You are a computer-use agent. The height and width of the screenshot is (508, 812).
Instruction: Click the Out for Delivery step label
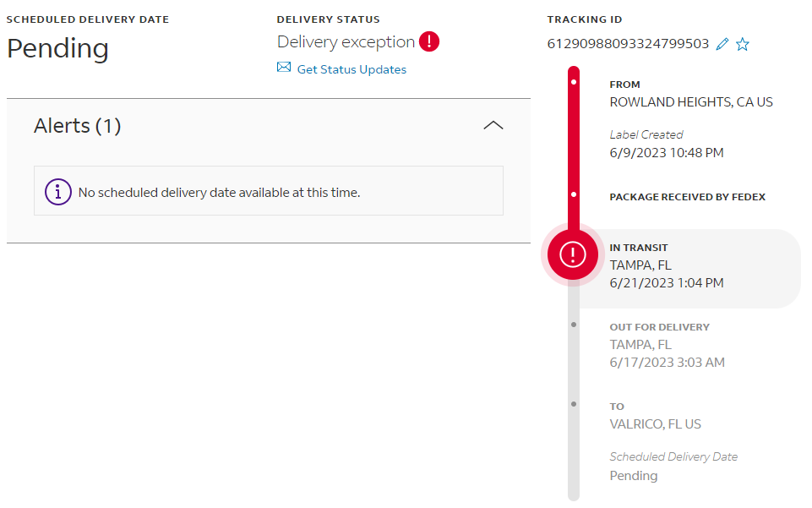[x=659, y=327]
